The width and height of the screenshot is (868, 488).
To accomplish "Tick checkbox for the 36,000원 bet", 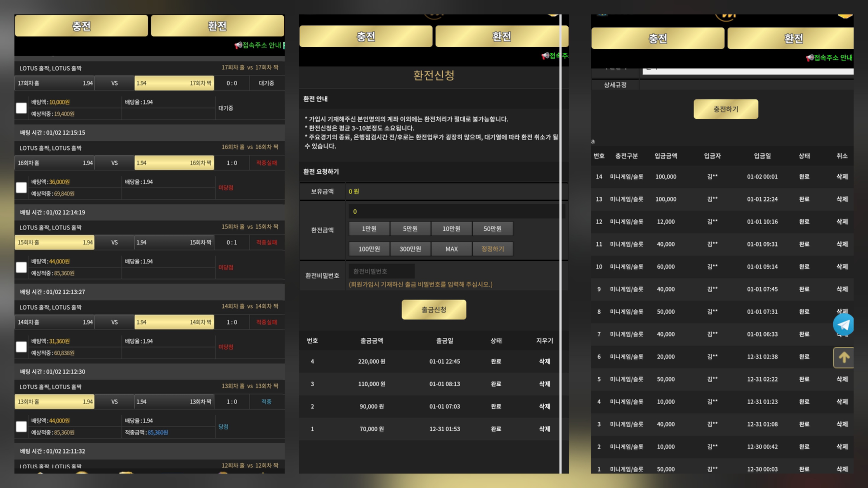I will click(21, 188).
